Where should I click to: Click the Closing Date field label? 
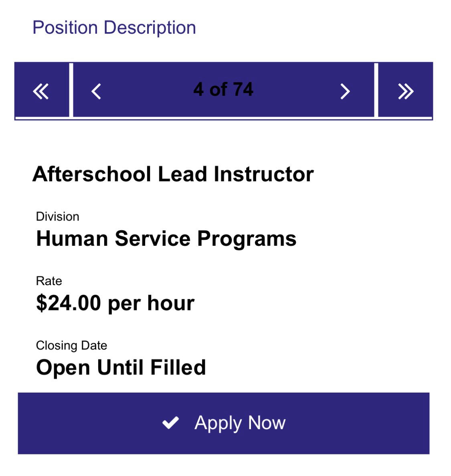tap(71, 345)
